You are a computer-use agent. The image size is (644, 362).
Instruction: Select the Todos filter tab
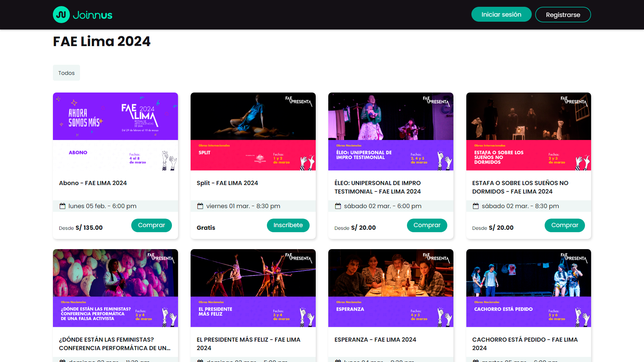coord(66,73)
